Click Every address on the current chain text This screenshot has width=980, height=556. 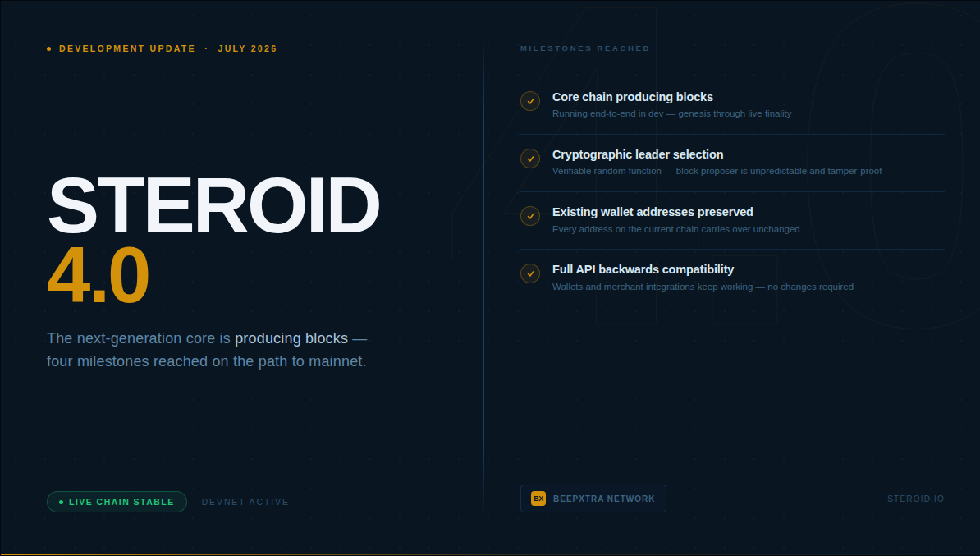[675, 229]
